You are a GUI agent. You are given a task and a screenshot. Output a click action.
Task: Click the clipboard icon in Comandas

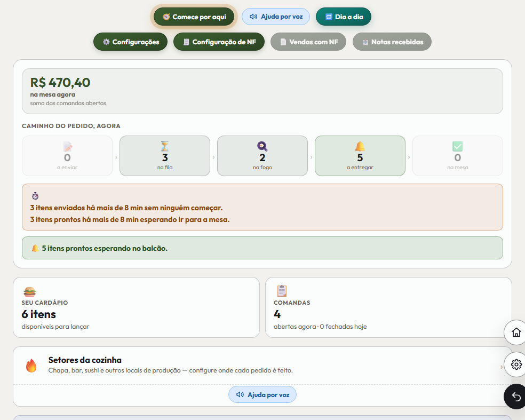pyautogui.click(x=282, y=291)
